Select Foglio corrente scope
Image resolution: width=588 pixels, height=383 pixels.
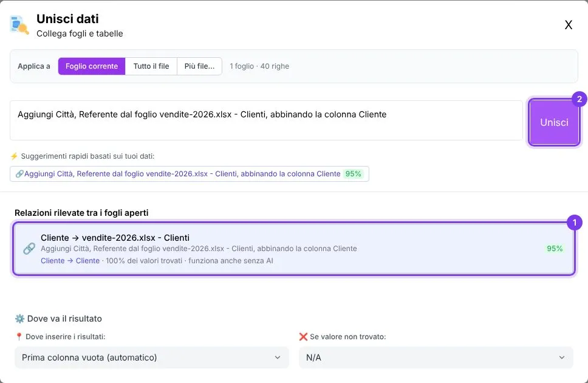(x=92, y=66)
